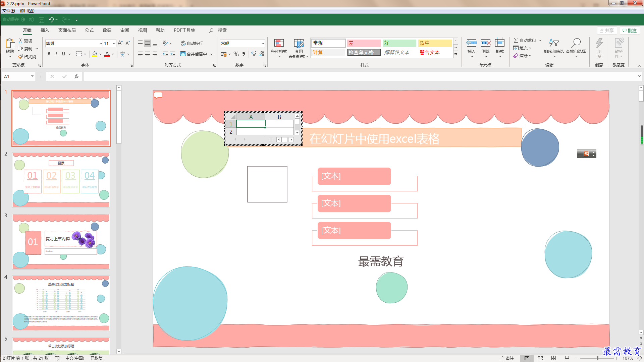Toggle middle vertical alignment
The height and width of the screenshot is (362, 644).
tap(148, 43)
